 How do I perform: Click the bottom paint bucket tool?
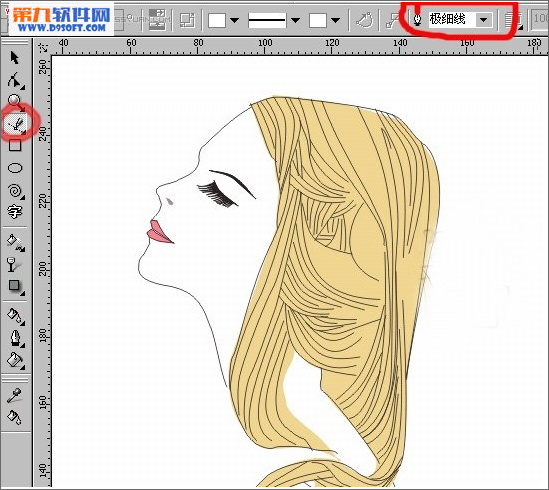tap(14, 417)
